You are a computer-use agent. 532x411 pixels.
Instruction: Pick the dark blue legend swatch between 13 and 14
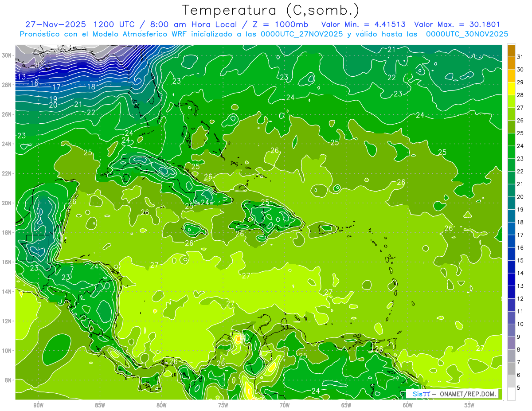[x=511, y=279]
